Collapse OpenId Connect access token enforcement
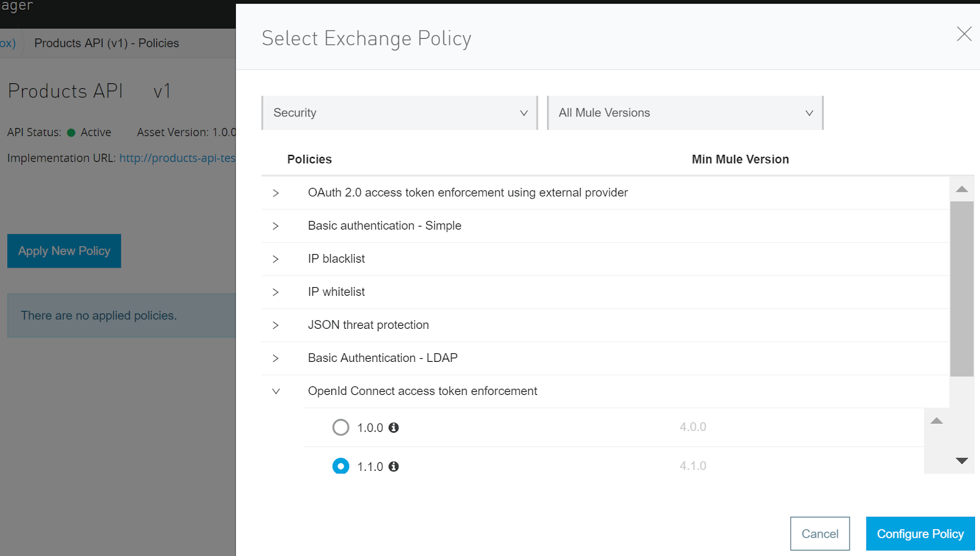This screenshot has width=980, height=556. 276,391
